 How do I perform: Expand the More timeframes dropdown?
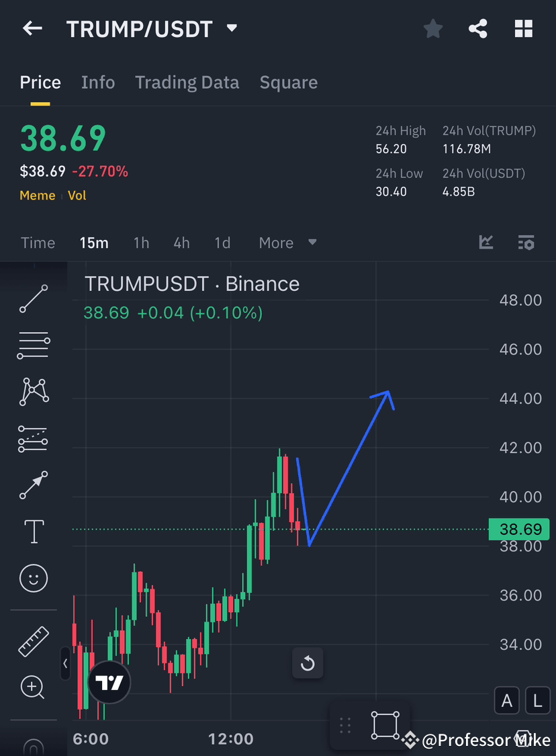tap(287, 243)
